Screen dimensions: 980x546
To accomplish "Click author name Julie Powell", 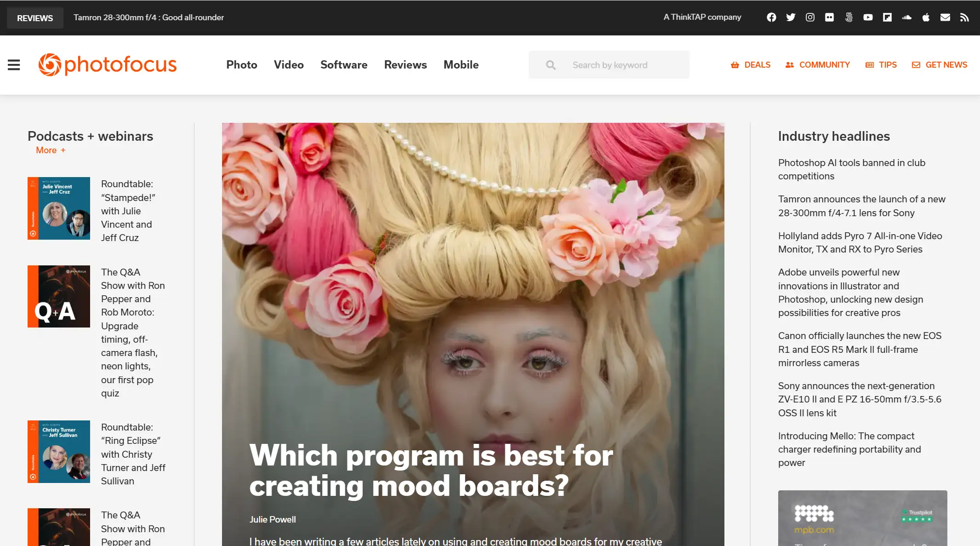I will pos(273,519).
